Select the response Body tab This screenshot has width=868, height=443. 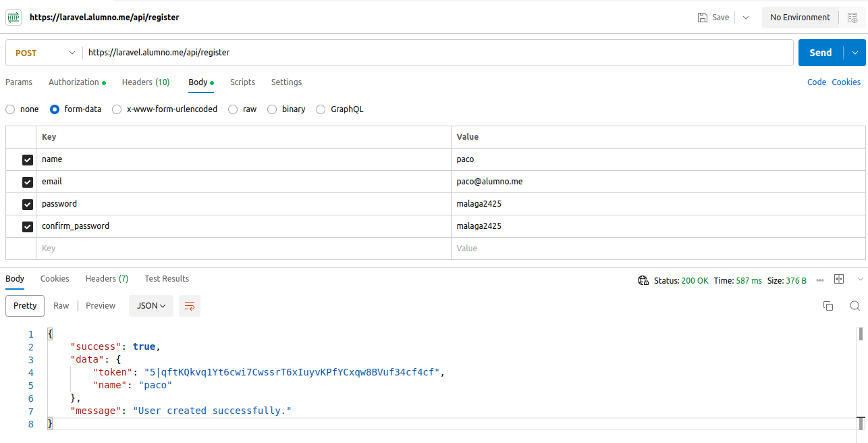click(15, 279)
